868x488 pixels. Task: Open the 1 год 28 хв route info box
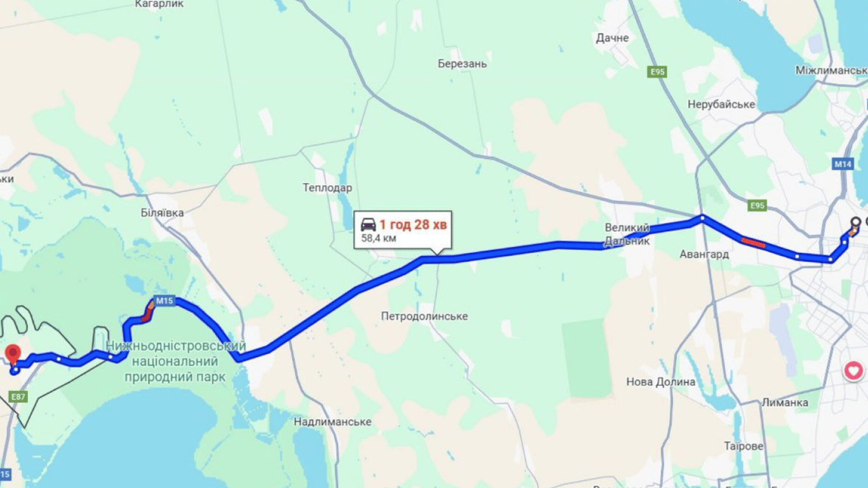pyautogui.click(x=403, y=230)
